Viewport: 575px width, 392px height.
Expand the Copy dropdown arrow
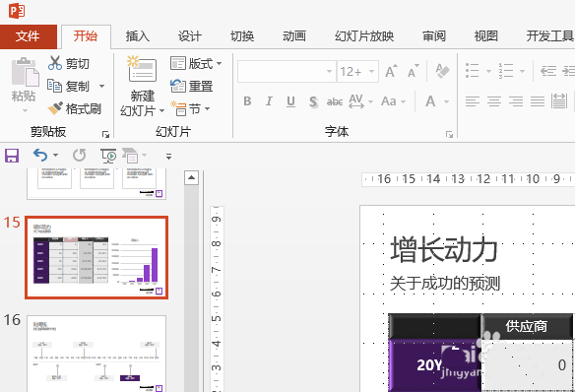click(101, 86)
